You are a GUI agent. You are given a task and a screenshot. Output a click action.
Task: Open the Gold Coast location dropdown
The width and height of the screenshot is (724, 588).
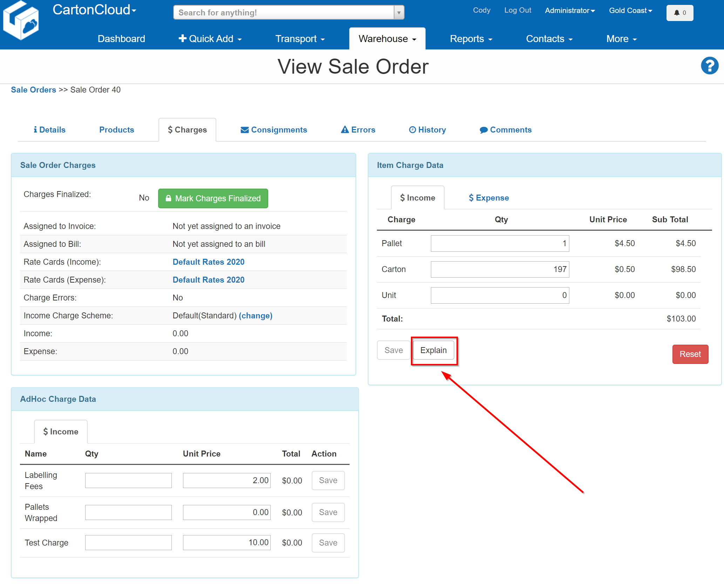pyautogui.click(x=630, y=11)
